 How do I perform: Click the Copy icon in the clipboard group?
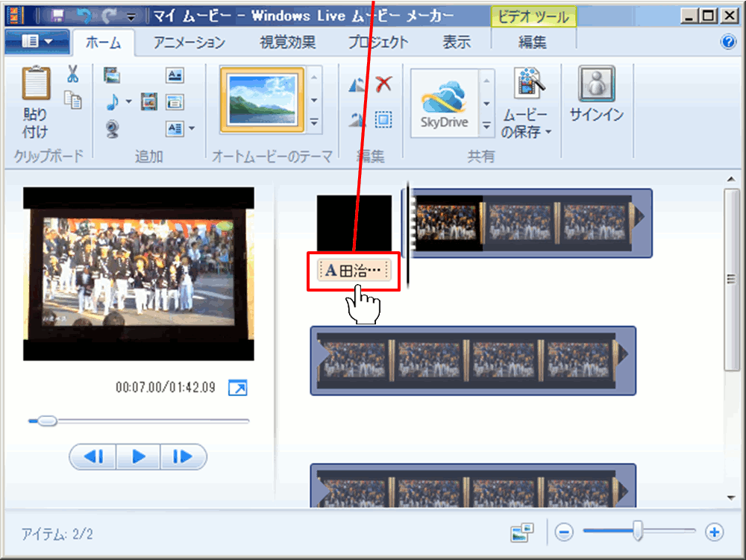(x=72, y=100)
